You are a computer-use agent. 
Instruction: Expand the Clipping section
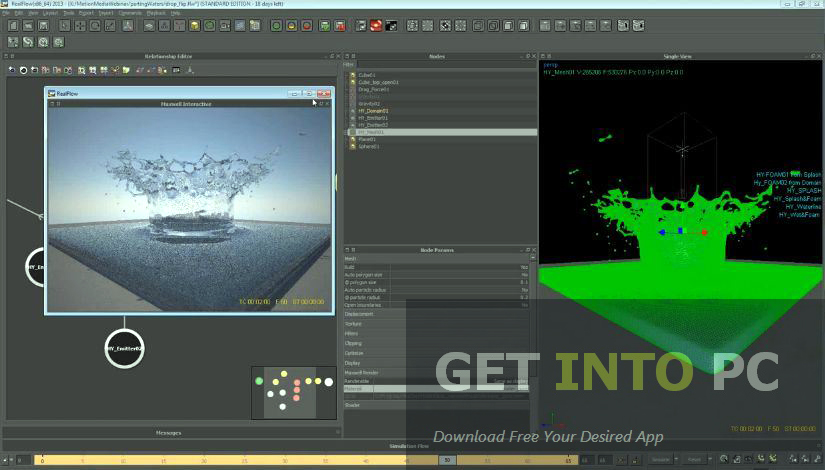[436, 343]
